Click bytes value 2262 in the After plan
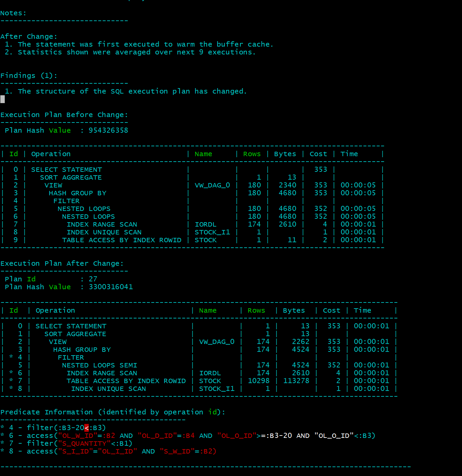 coord(301,342)
